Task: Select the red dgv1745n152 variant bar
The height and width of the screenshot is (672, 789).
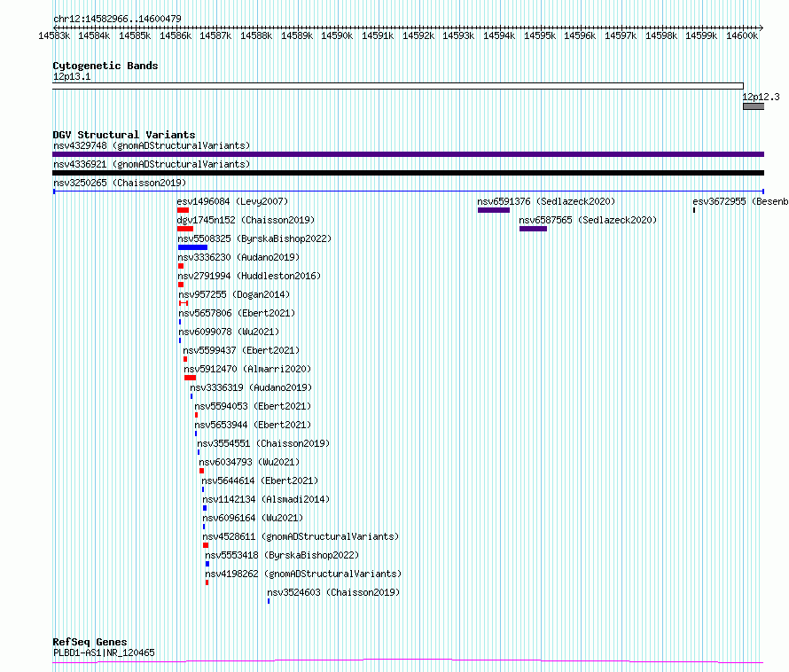Action: tap(185, 229)
